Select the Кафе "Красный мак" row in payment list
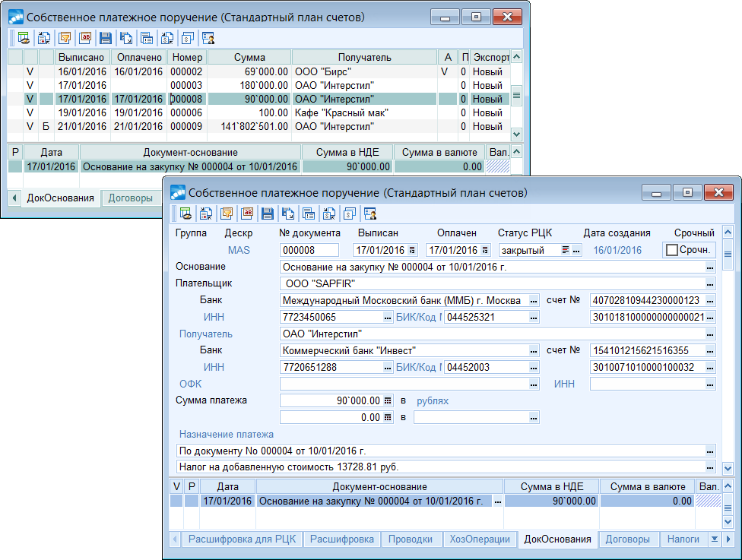This screenshot has height=560, width=742. (258, 113)
